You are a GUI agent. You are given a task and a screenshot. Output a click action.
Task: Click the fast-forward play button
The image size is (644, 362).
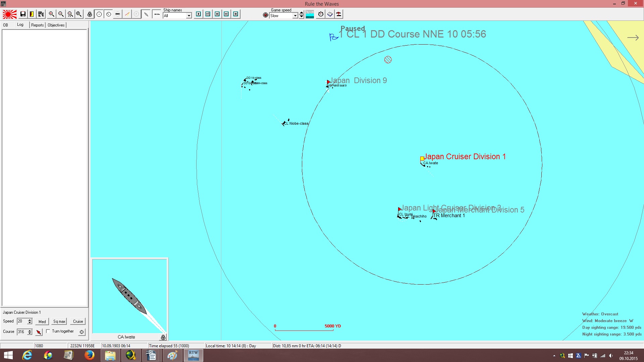tap(226, 14)
